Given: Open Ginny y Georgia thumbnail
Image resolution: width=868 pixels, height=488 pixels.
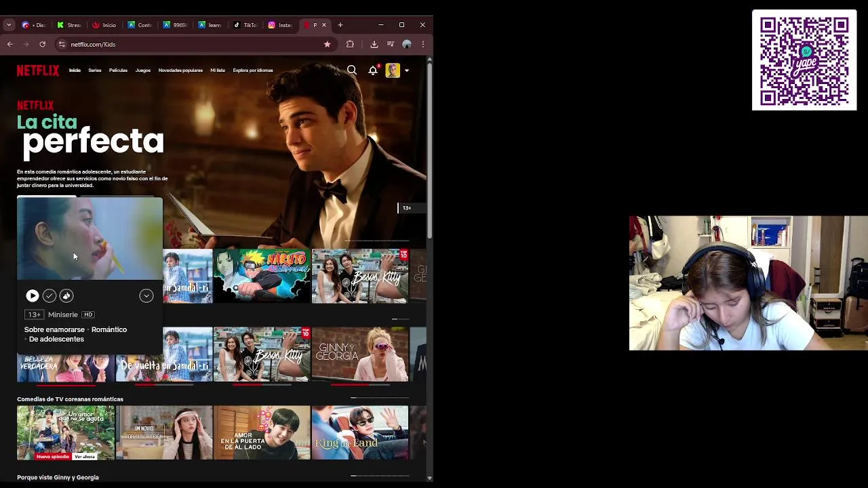Looking at the screenshot, I should pos(360,354).
